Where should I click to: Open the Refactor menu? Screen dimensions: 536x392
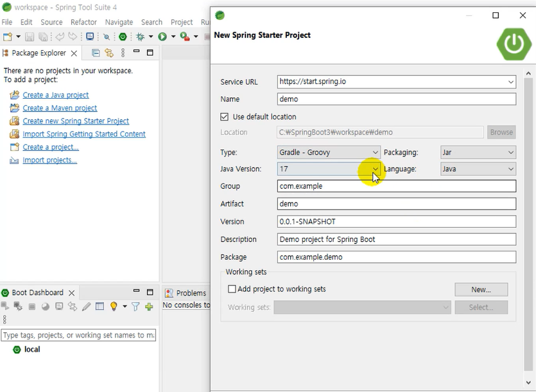[83, 22]
